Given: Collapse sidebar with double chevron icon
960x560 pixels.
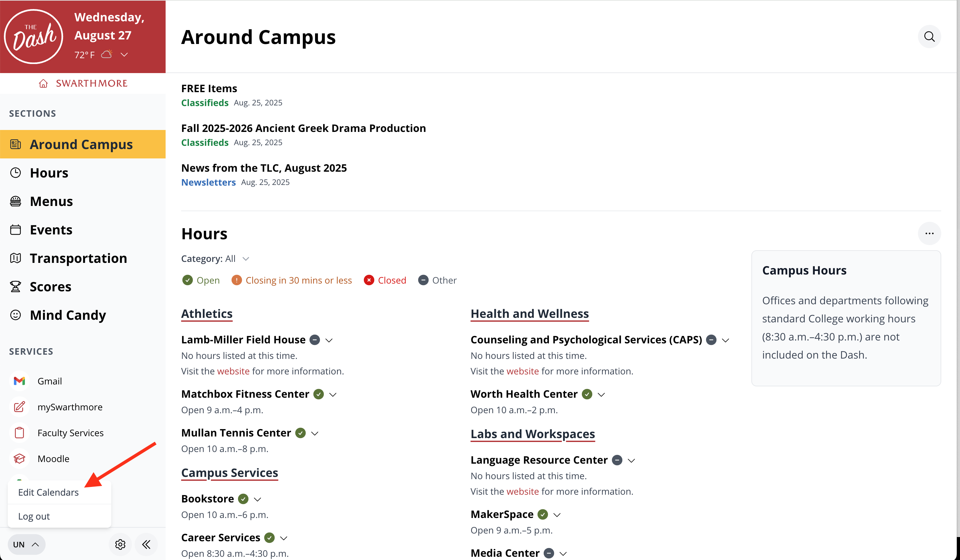Looking at the screenshot, I should coord(146,544).
